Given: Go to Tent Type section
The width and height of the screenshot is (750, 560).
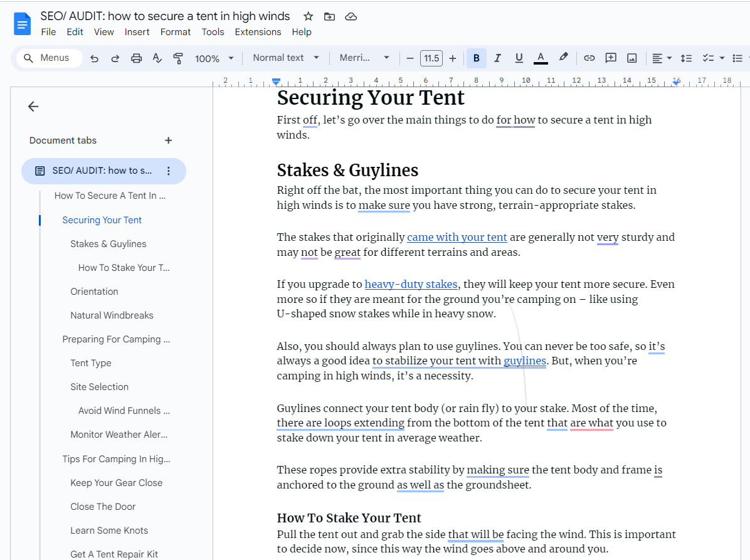Looking at the screenshot, I should (91, 363).
